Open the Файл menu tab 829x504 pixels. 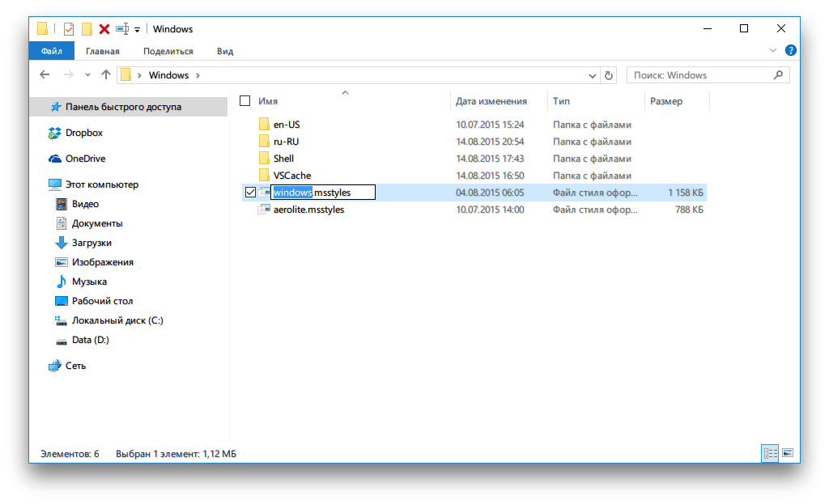pos(51,51)
